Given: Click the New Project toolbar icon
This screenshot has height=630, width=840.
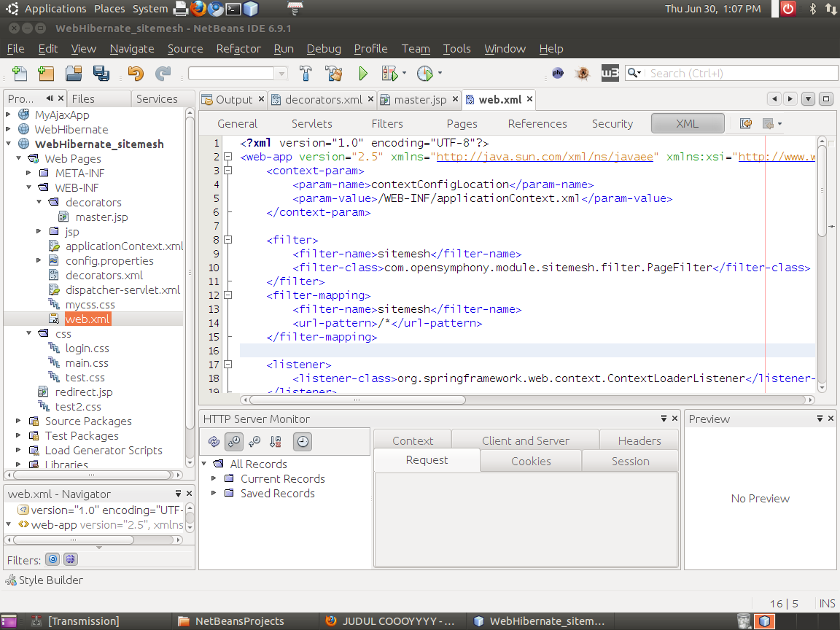Looking at the screenshot, I should coord(46,74).
